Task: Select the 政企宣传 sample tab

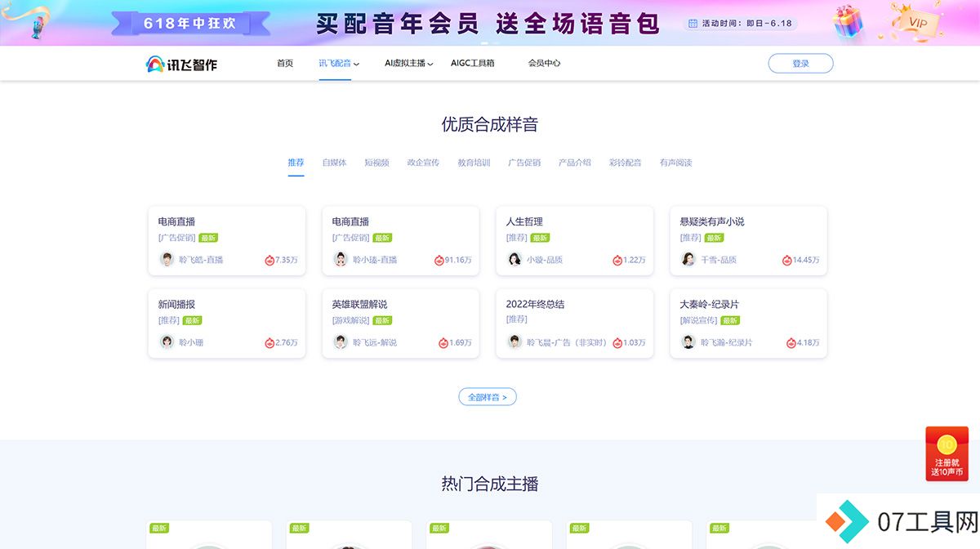Action: [423, 163]
